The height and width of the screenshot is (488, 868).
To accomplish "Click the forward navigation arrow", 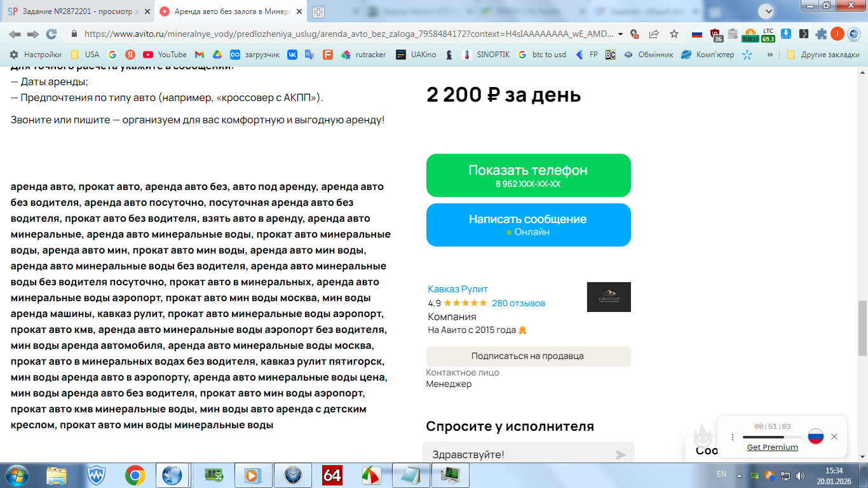I will tap(33, 34).
